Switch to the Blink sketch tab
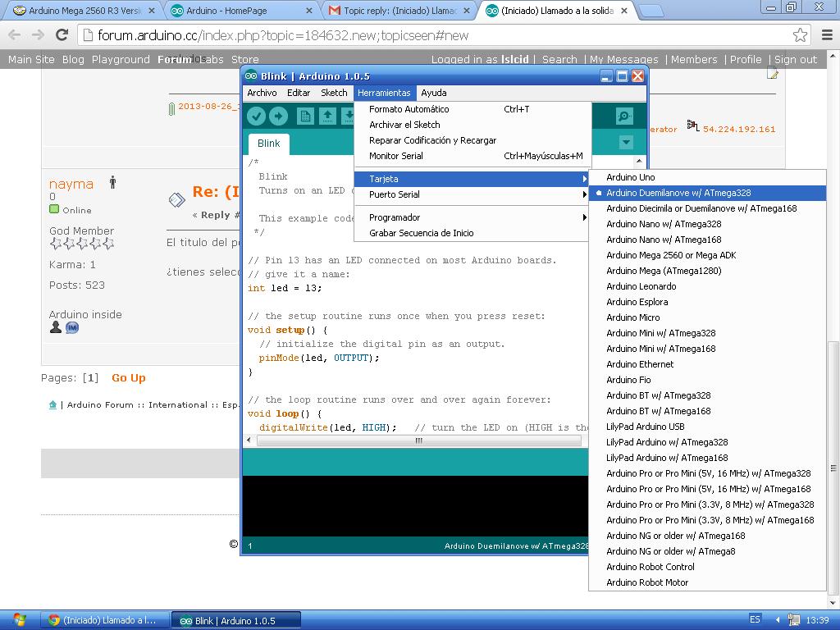Viewport: 840px width, 630px height. tap(268, 144)
